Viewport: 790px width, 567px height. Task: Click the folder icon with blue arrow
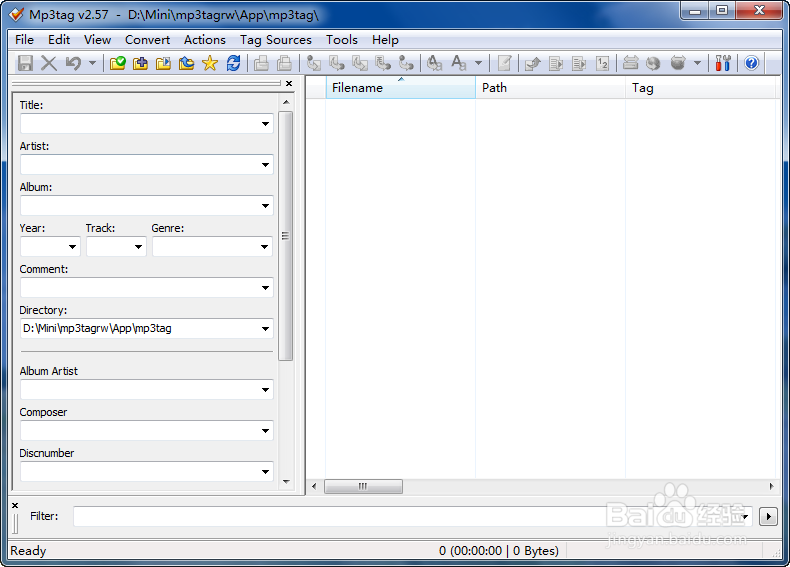tap(186, 64)
